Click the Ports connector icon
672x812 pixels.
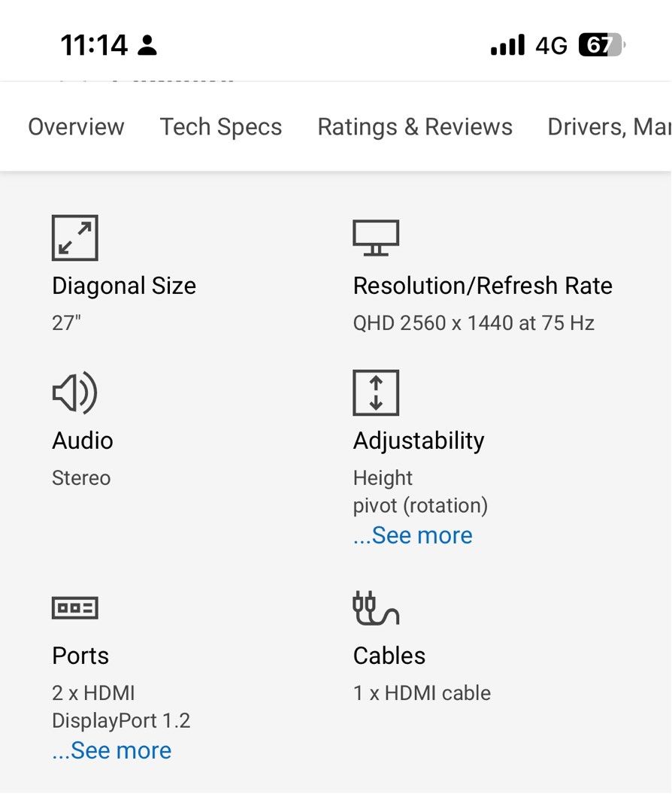74,607
